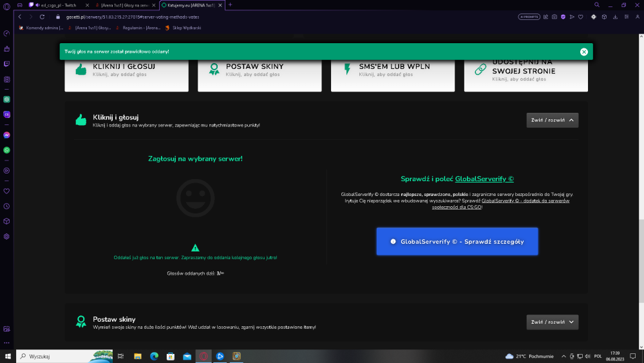Select UDOSTĘPNIJ NA SWOJEJ STRONIE card

tap(526, 75)
